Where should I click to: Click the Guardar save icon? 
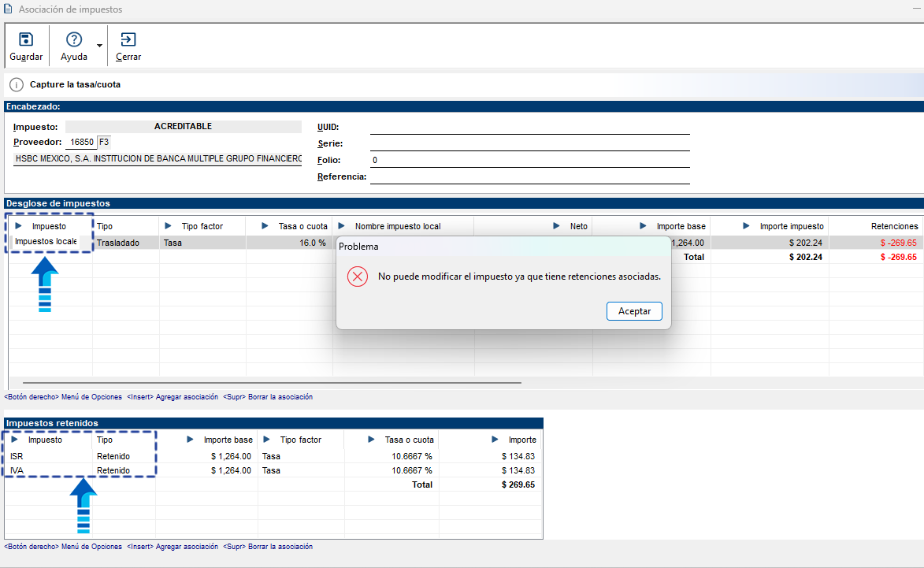coord(26,40)
